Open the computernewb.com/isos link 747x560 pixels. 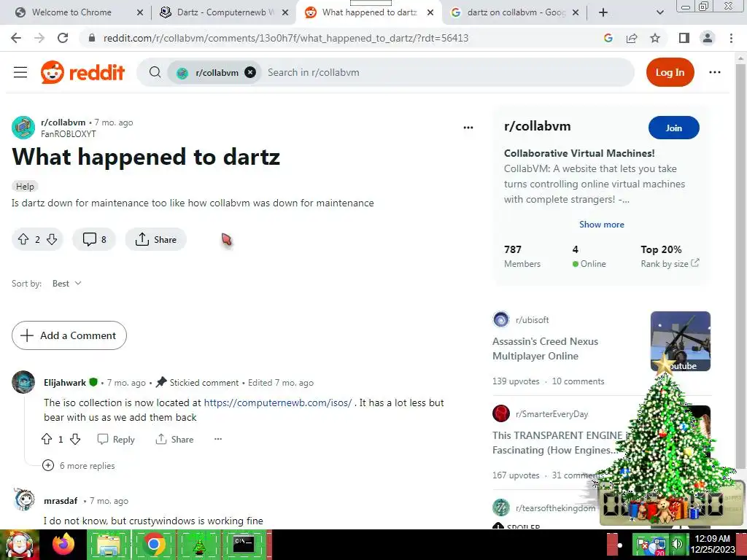coord(278,402)
